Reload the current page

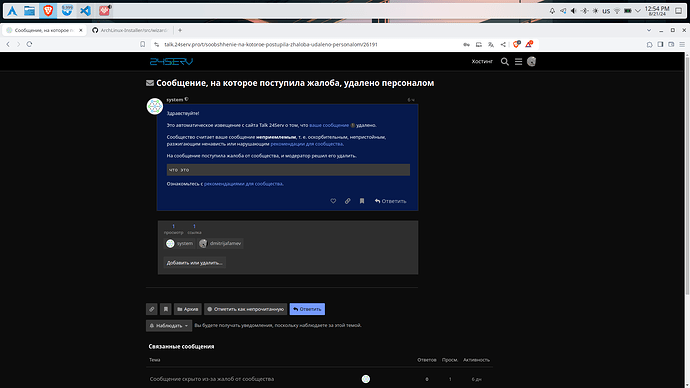coord(29,44)
